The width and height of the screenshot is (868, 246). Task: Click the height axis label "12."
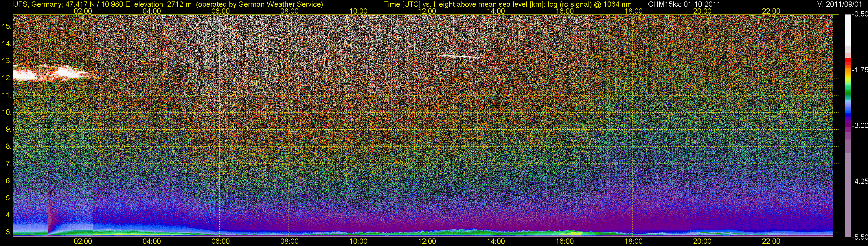point(7,78)
